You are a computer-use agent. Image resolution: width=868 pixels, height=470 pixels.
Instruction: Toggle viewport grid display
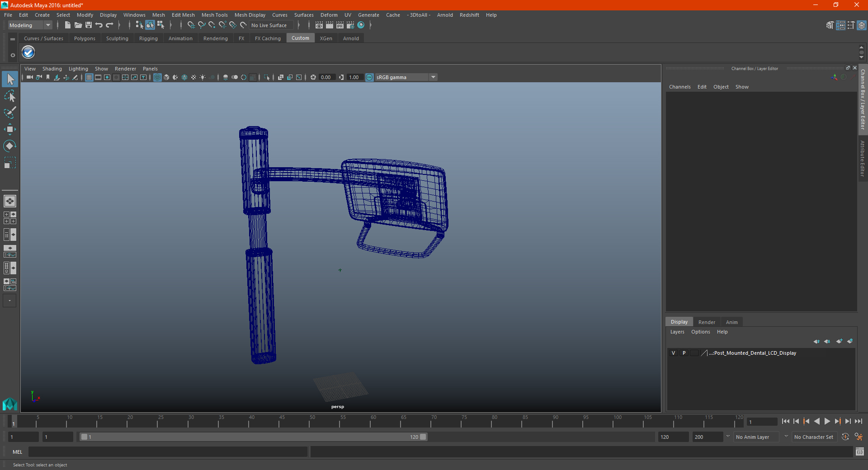(89, 77)
